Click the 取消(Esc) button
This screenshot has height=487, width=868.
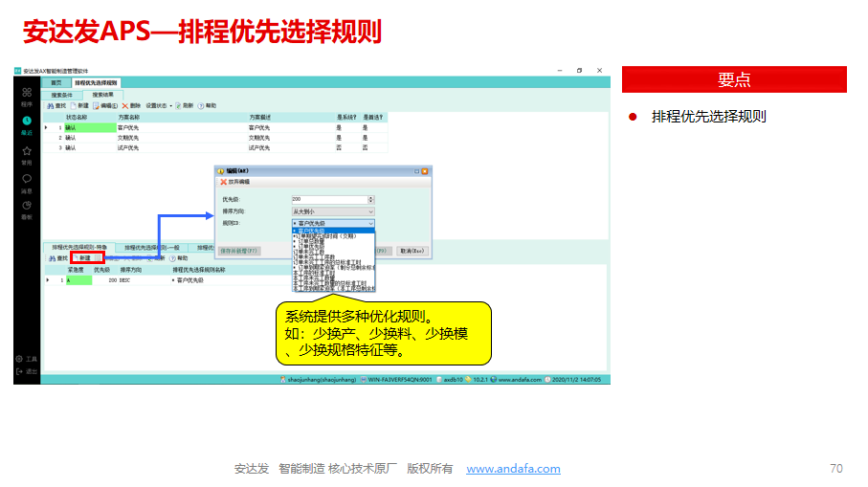(x=412, y=251)
